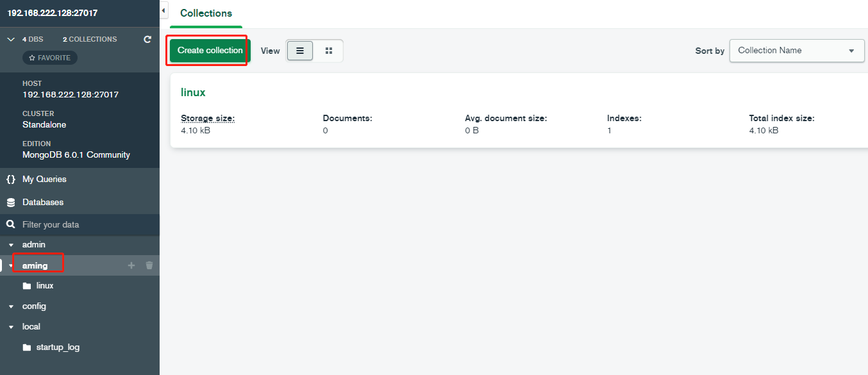Select the startup_log collection
Image resolution: width=868 pixels, height=375 pixels.
click(x=58, y=347)
